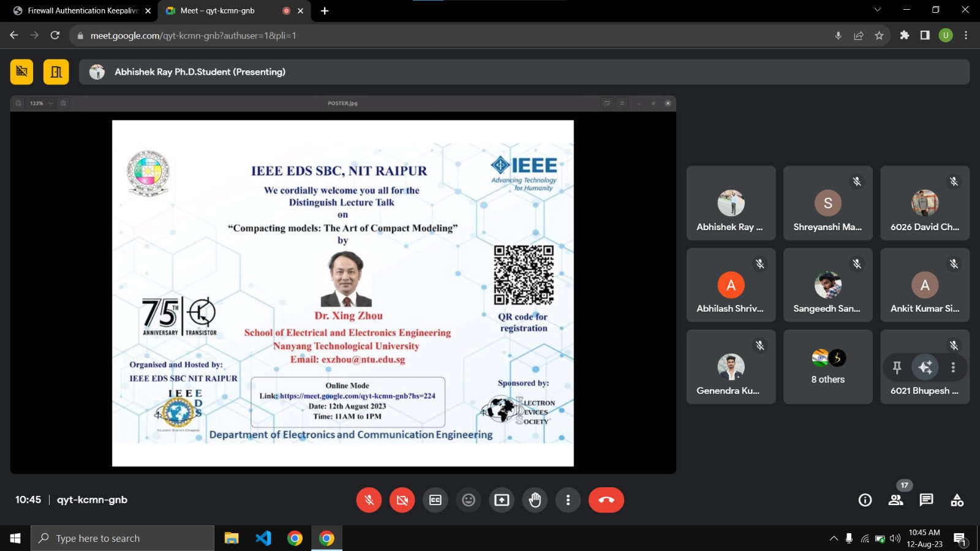
Task: Open the 8 others participants tile
Action: tap(827, 367)
